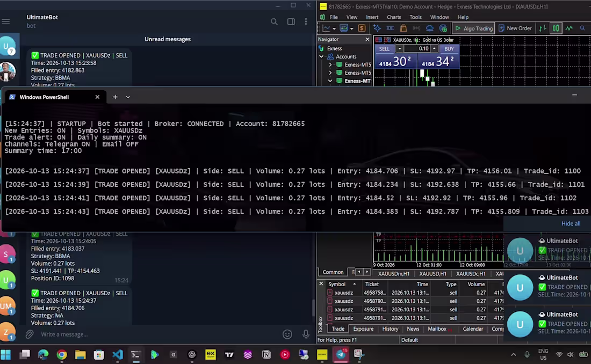Click the New Order button
Image resolution: width=591 pixels, height=364 pixels.
(515, 28)
